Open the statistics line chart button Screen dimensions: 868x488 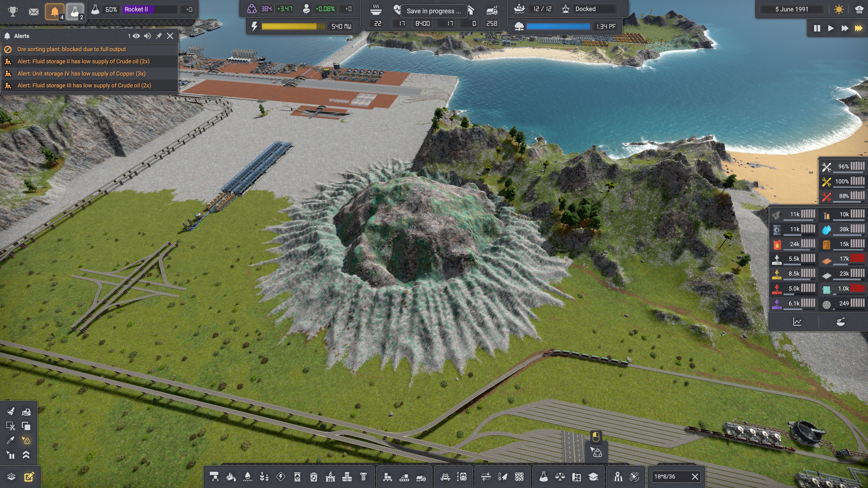click(797, 322)
